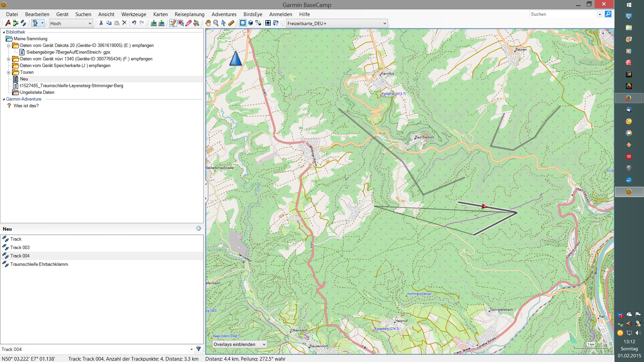Toggle 2D map view button
Screen dimensions: 644x362
tap(243, 23)
